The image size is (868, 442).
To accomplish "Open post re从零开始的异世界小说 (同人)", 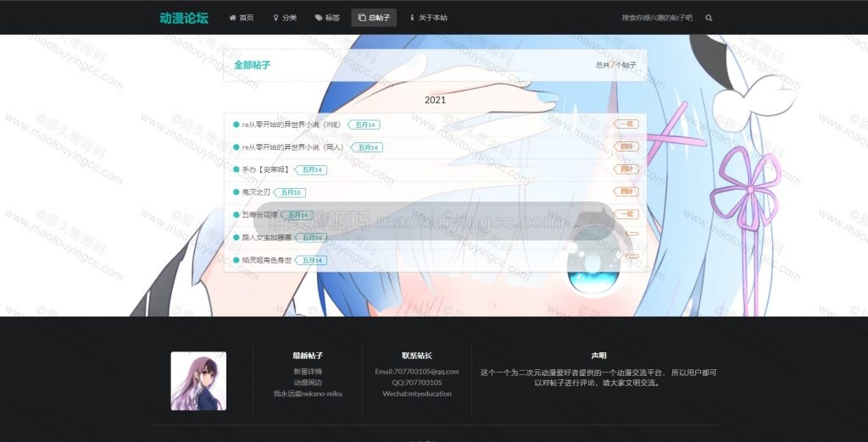I will (x=292, y=147).
